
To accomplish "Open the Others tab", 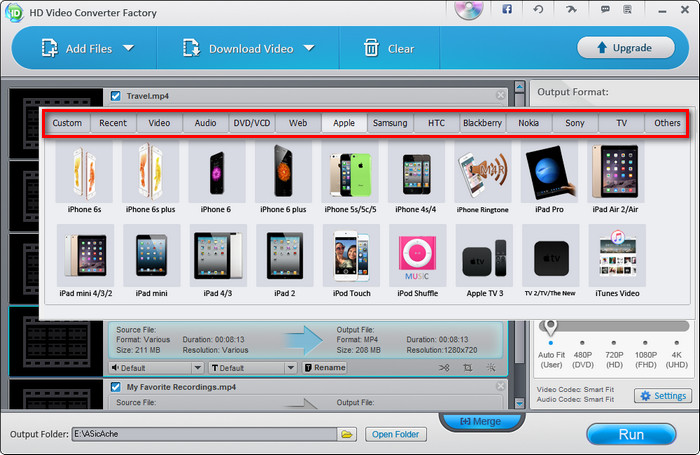I will [667, 123].
